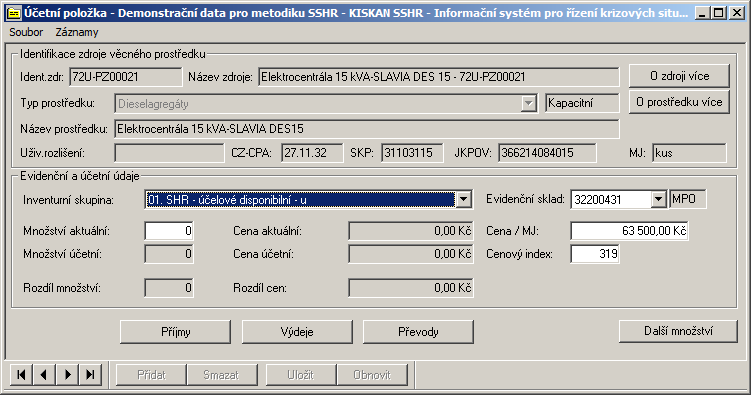This screenshot has width=751, height=395.
Task: Go to next record arrow
Action: click(68, 374)
